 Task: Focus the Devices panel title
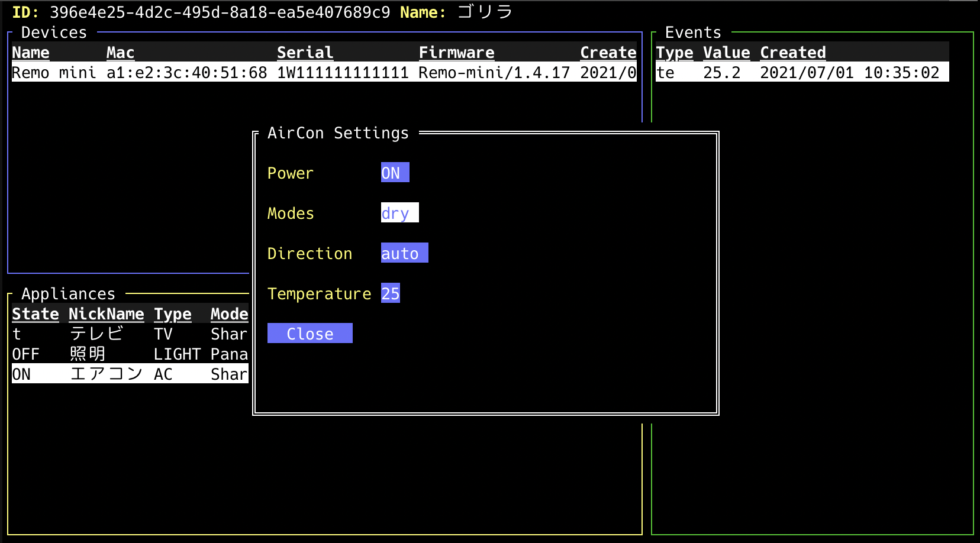(54, 32)
